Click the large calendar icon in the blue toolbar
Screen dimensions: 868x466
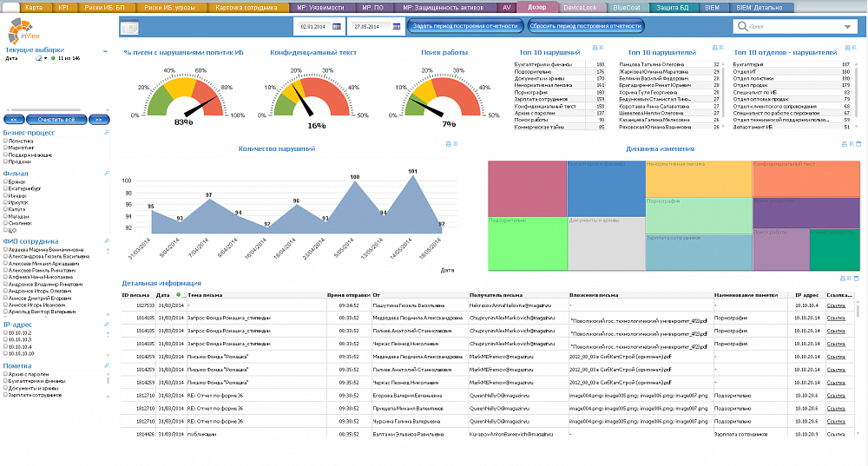pyautogui.click(x=129, y=27)
